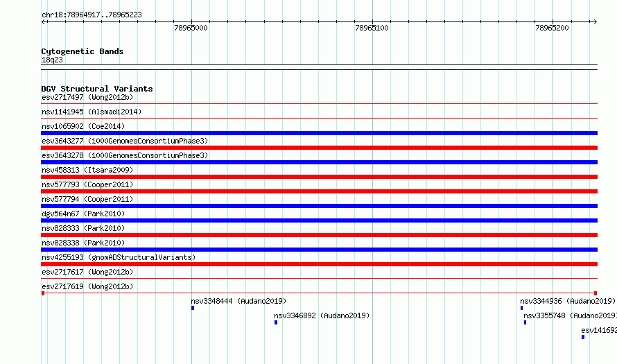Viewport: 617px width, 364px height.
Task: Select the nsv1065902 (Coe2014) blue bar
Action: click(x=319, y=133)
